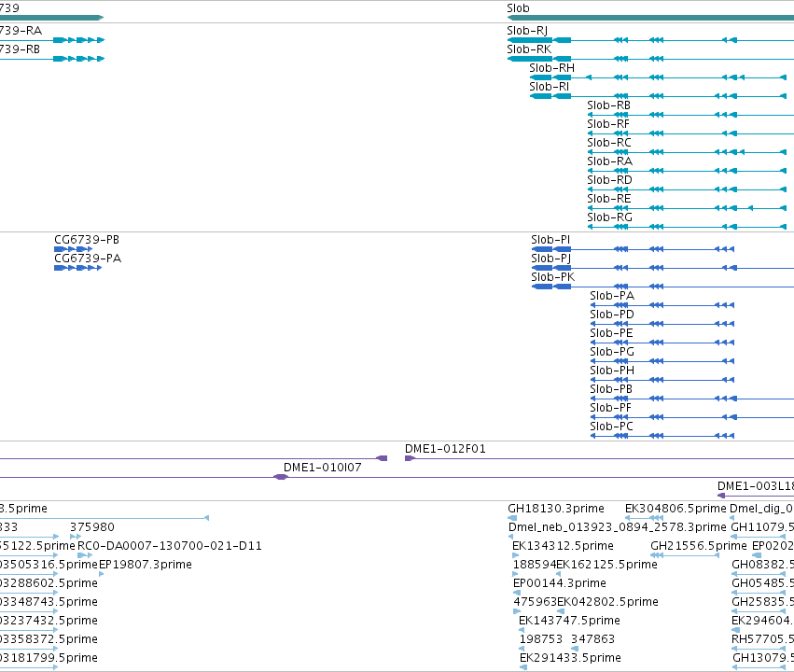
Task: Click the Slob-RE transcript label
Action: [x=609, y=200]
